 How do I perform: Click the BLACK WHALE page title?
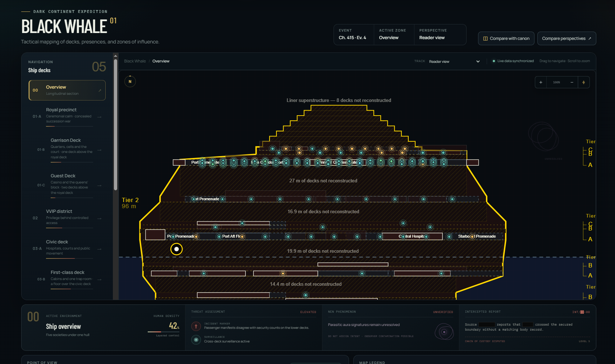pos(64,27)
